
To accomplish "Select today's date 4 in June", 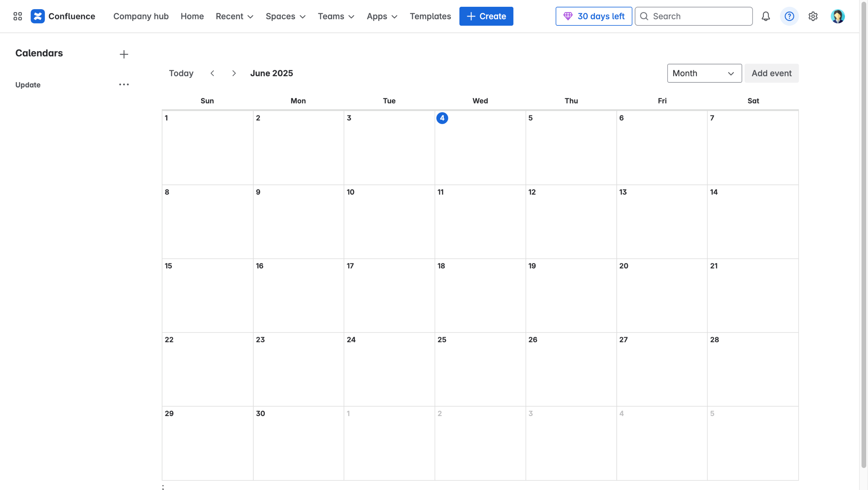I will tap(442, 118).
